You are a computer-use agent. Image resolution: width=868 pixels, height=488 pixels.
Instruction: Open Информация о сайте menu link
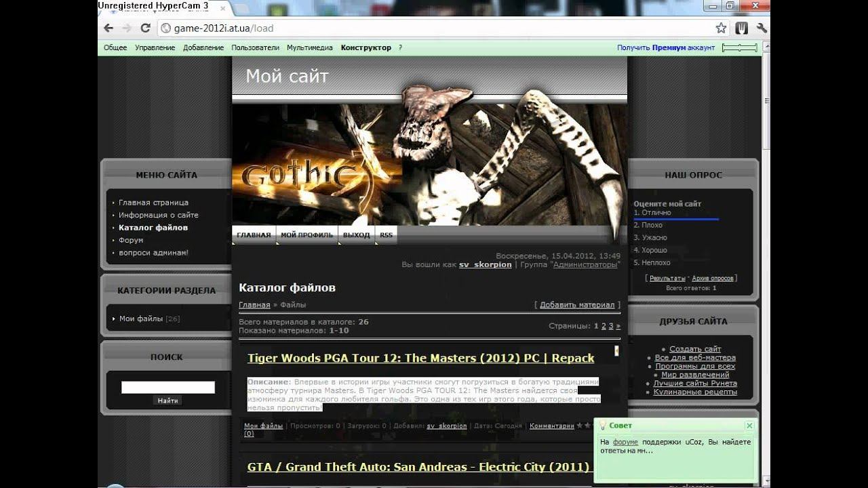point(159,215)
